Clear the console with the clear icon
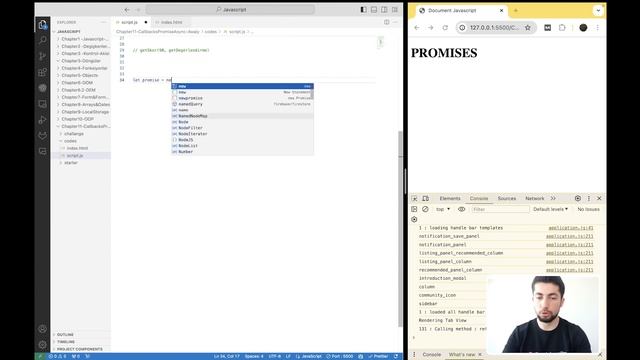The image size is (640, 360). 425,209
